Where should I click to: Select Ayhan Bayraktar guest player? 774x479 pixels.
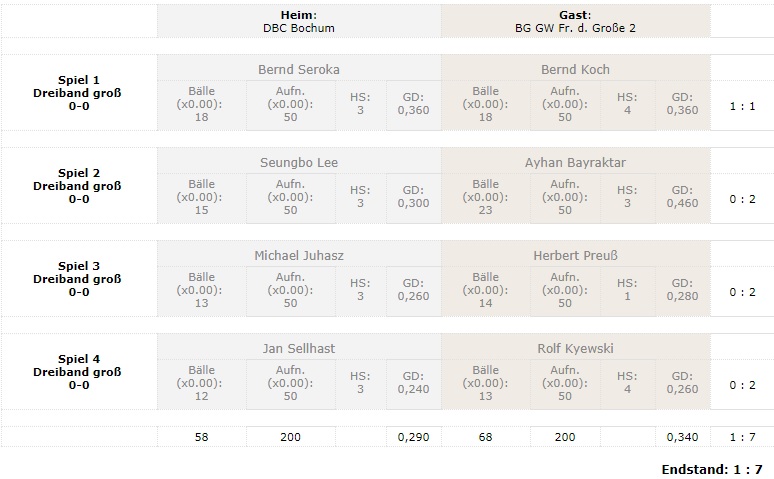(x=574, y=162)
